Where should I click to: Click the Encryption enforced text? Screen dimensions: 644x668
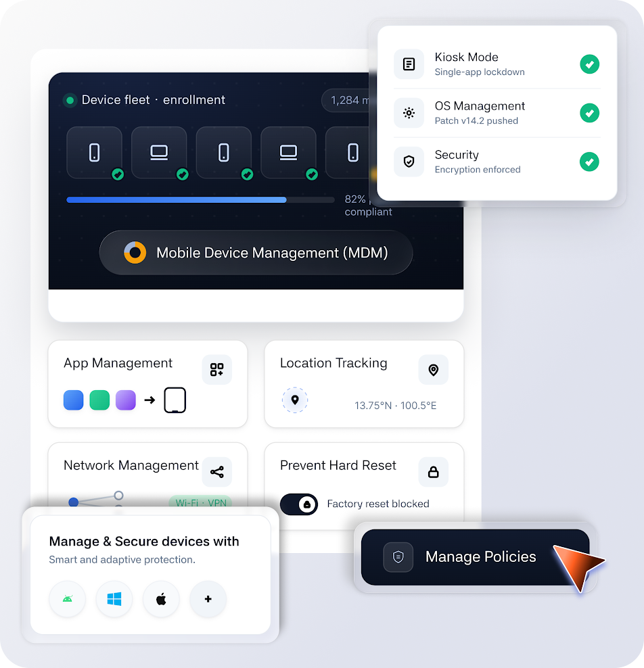click(x=478, y=170)
